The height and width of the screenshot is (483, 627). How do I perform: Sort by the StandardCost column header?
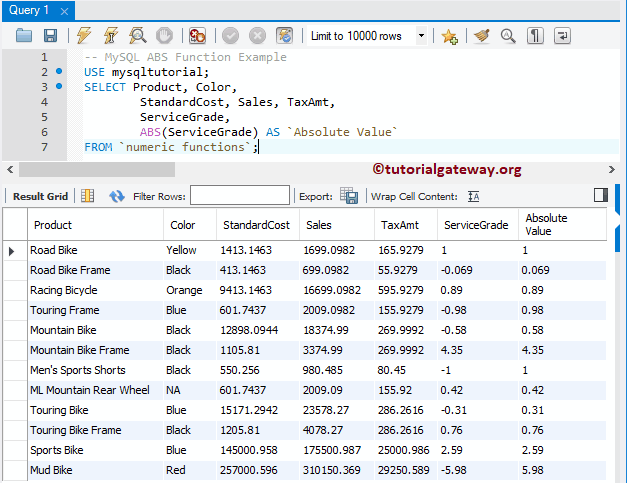[x=256, y=225]
